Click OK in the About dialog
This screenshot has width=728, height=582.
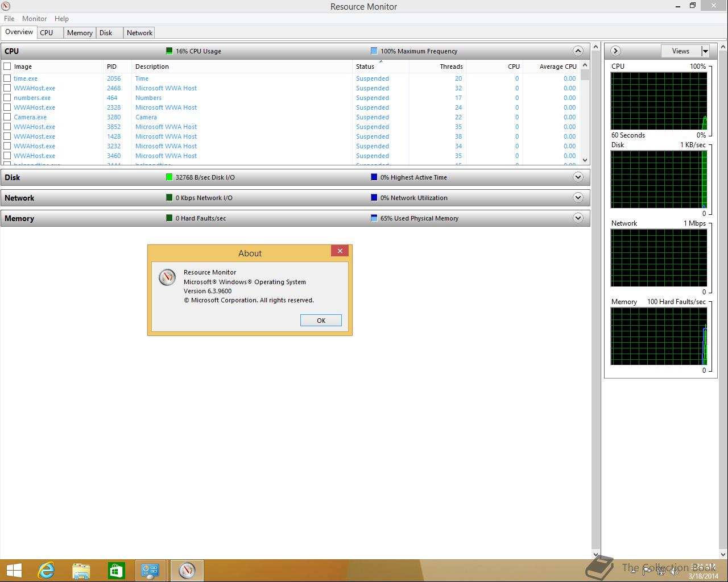tap(321, 321)
